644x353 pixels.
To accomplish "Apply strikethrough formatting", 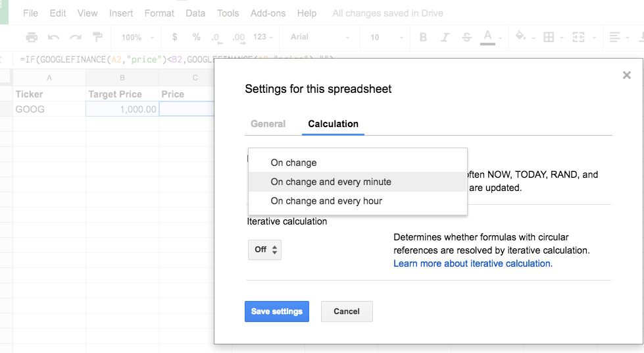I will 466,38.
